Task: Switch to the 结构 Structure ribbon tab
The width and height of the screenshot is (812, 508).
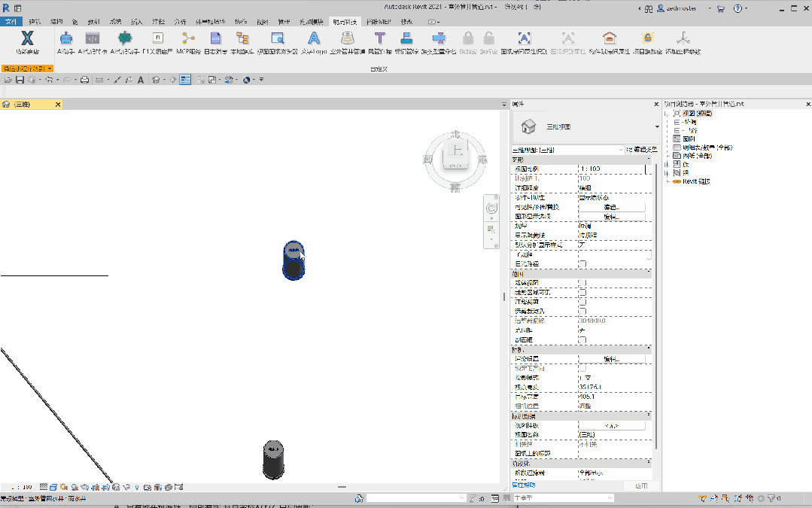Action: (x=56, y=22)
